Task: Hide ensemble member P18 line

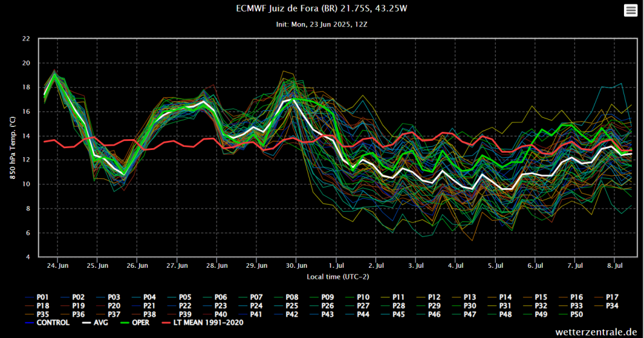Action: (x=43, y=305)
